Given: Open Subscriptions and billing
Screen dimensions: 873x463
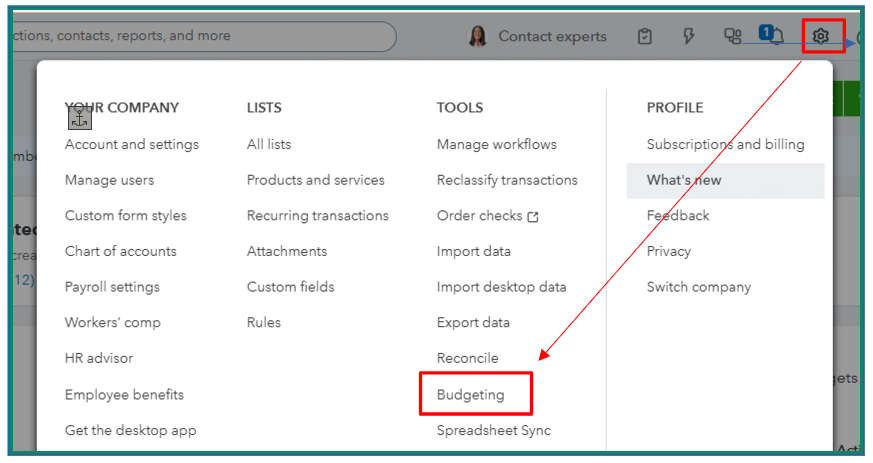Looking at the screenshot, I should pos(725,145).
